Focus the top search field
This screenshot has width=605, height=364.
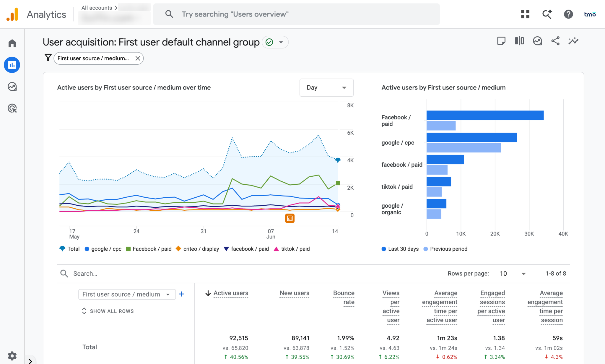pyautogui.click(x=296, y=14)
